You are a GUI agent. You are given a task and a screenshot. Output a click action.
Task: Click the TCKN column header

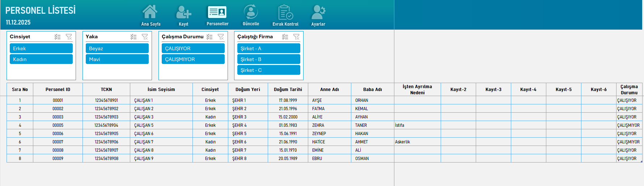(106, 90)
